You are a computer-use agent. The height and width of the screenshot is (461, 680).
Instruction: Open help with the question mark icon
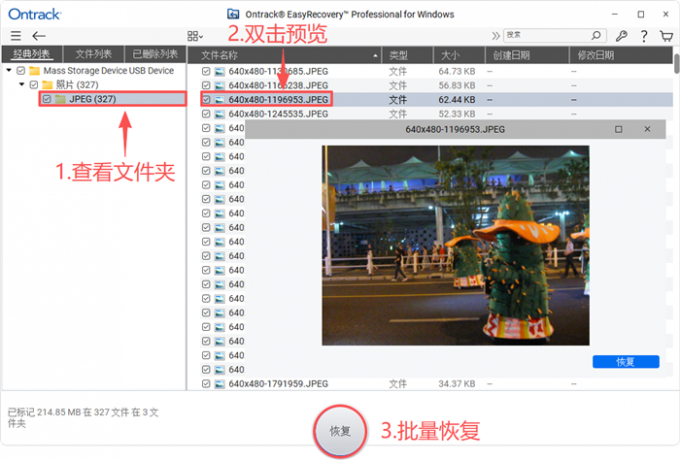tap(644, 36)
